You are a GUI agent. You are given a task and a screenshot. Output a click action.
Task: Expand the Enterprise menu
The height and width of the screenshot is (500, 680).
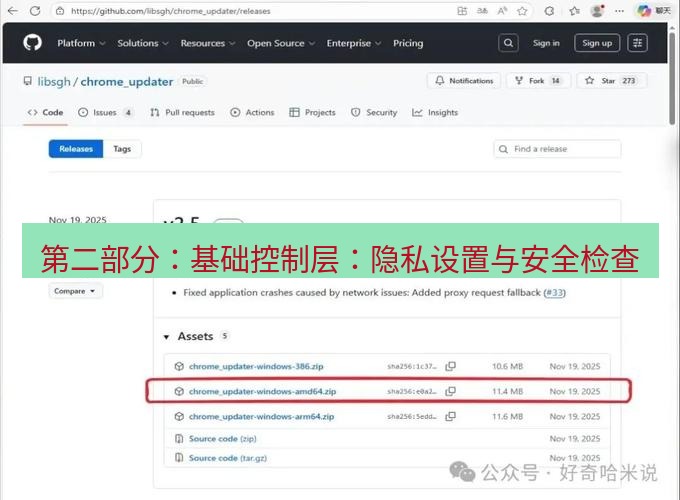(354, 43)
